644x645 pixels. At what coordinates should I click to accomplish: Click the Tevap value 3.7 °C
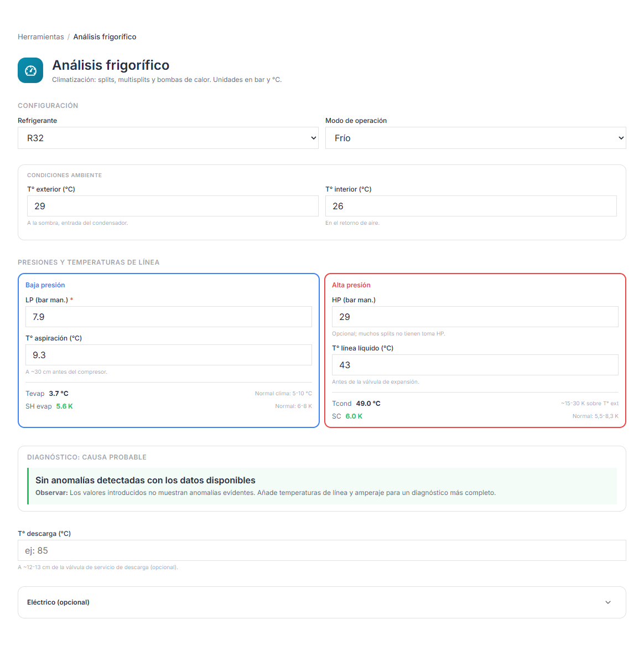59,394
